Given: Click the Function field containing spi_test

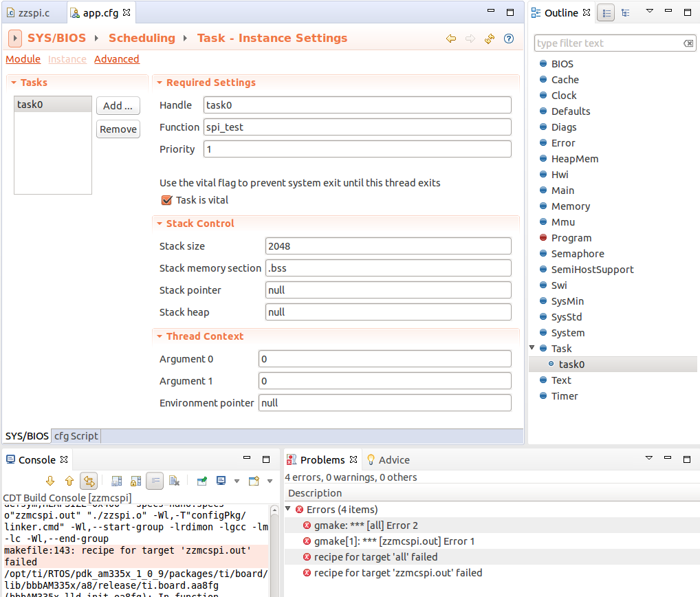Looking at the screenshot, I should [x=357, y=127].
